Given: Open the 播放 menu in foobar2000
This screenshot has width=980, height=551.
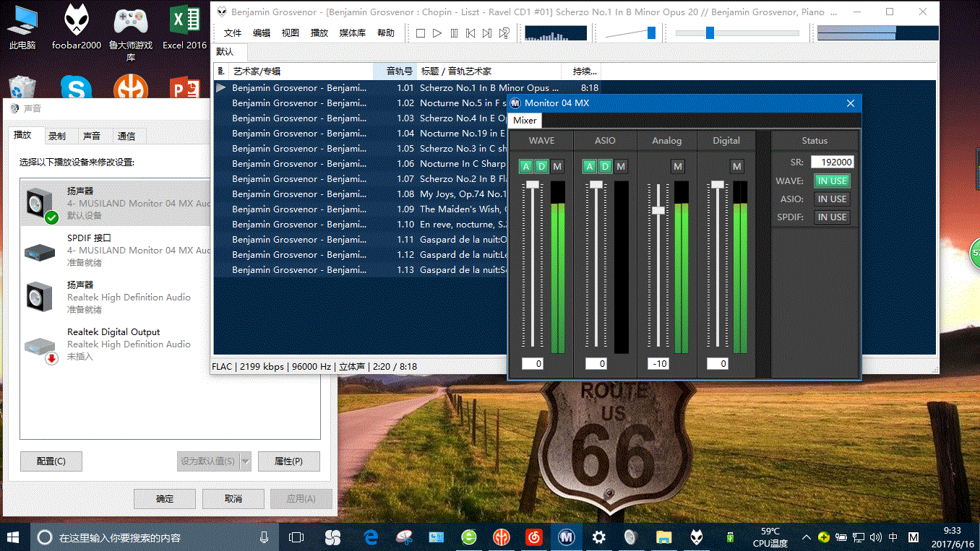Looking at the screenshot, I should [x=319, y=33].
